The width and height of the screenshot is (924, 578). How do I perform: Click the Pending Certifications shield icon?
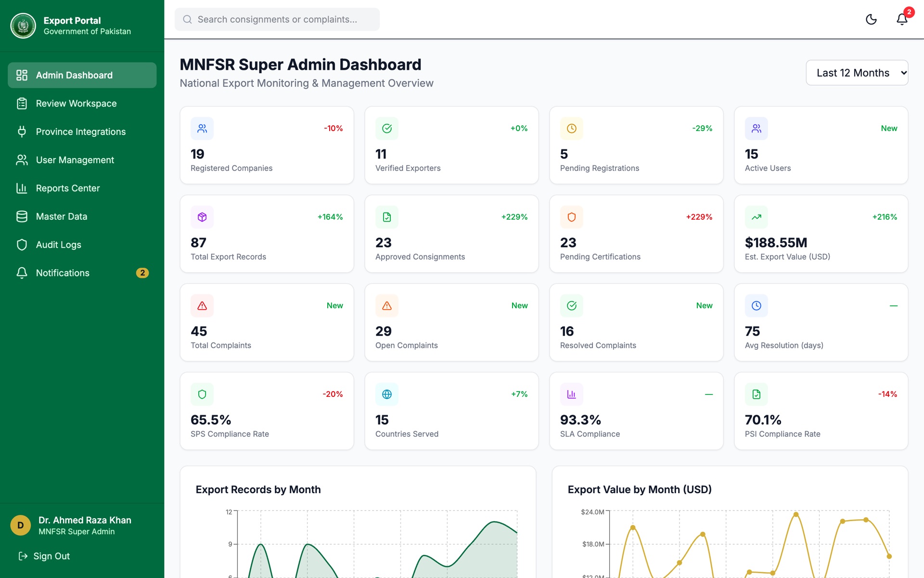572,217
